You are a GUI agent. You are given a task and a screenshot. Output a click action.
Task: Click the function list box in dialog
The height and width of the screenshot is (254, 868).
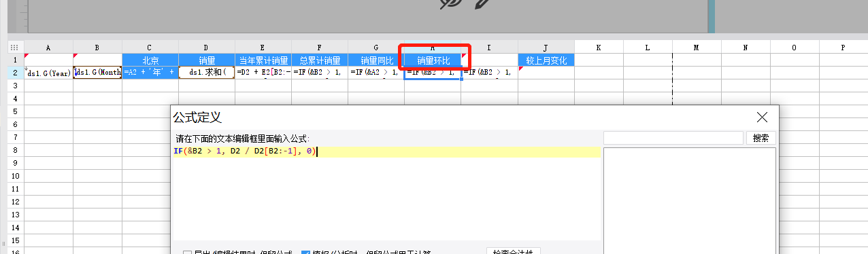point(690,200)
